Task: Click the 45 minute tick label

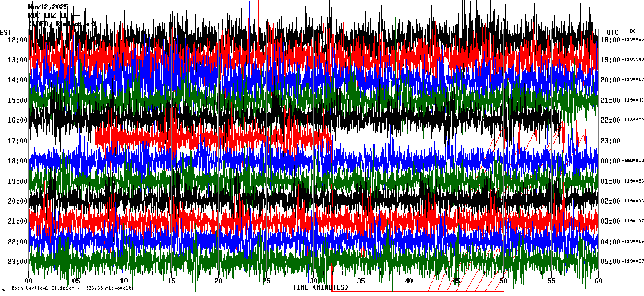Action: click(x=456, y=281)
